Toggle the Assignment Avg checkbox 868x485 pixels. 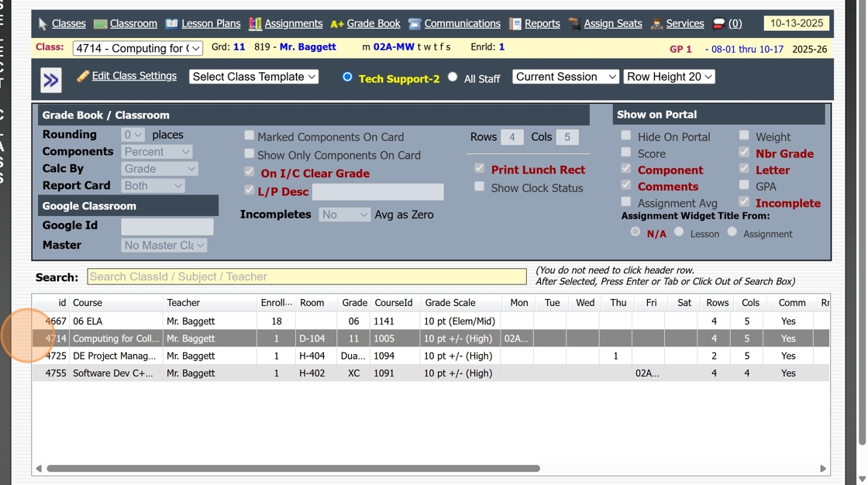626,201
